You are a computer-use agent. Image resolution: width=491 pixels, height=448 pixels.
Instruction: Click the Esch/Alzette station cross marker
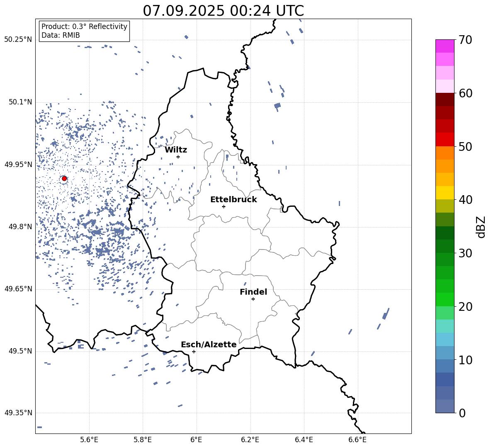click(194, 351)
